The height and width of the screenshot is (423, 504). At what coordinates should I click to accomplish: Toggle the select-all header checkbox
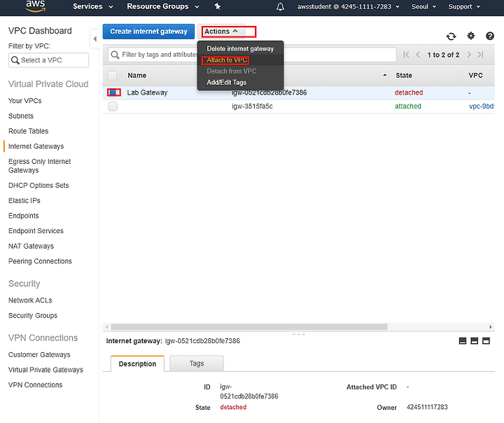pyautogui.click(x=112, y=75)
